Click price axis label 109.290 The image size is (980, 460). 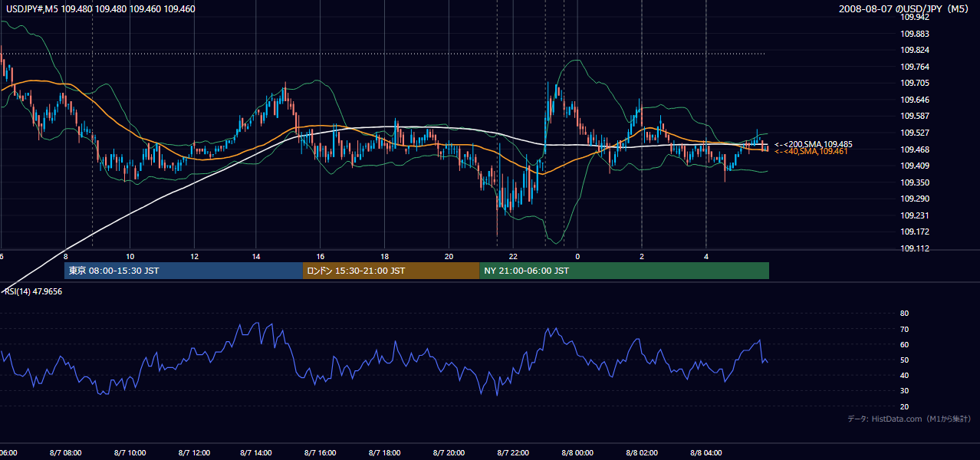[916, 199]
